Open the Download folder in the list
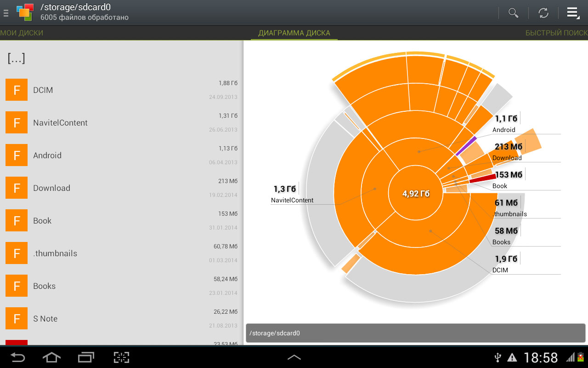 (121, 188)
